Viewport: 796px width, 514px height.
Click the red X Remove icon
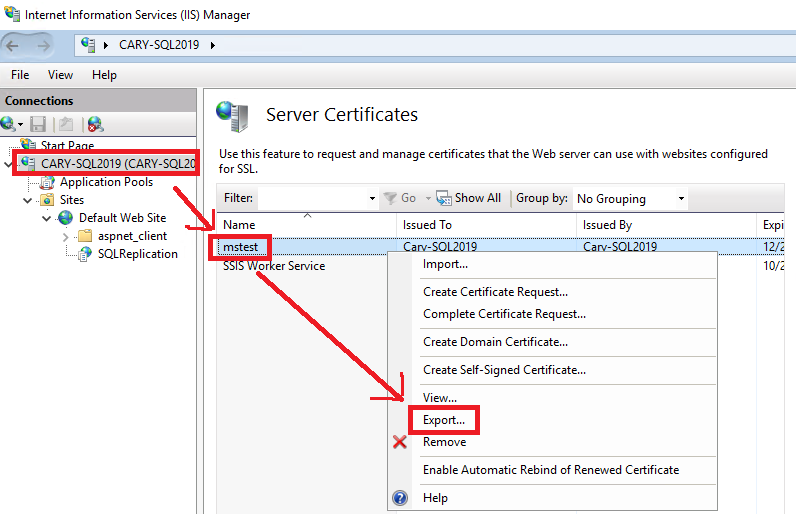pos(400,442)
